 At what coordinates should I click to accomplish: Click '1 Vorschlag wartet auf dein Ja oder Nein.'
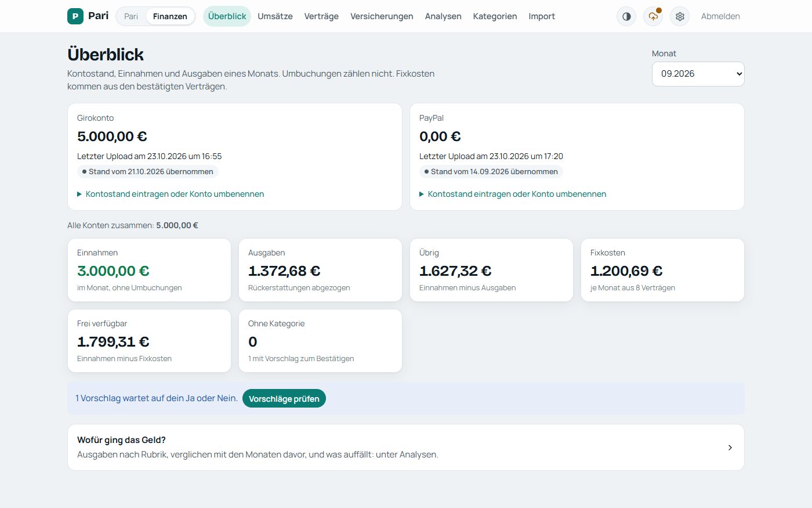tap(157, 398)
